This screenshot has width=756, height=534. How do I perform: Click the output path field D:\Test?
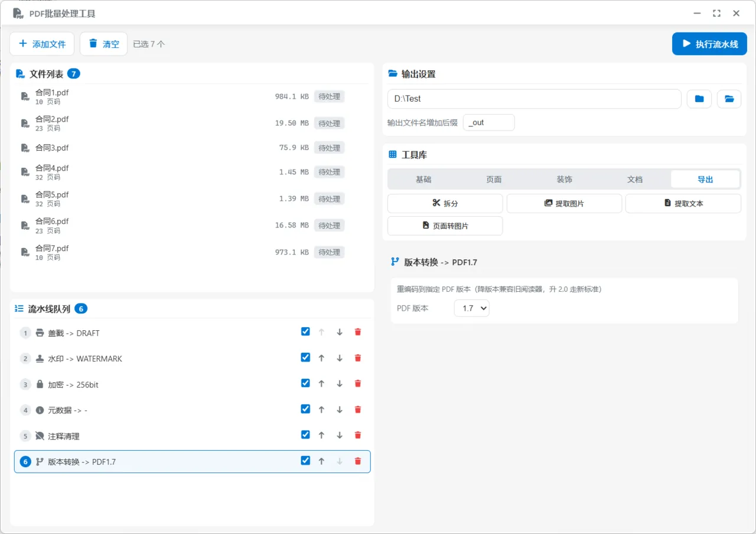[x=535, y=99]
